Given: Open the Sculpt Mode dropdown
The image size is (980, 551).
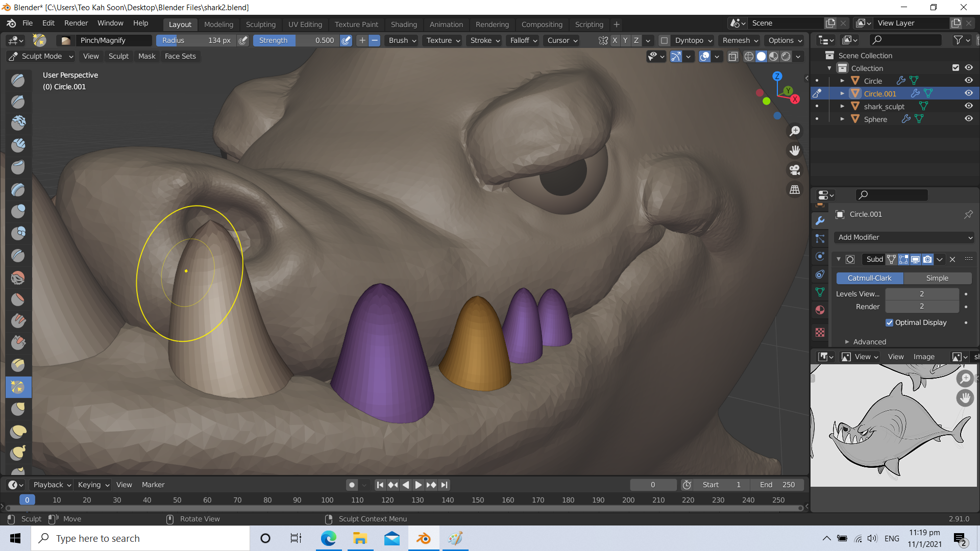Looking at the screenshot, I should [x=42, y=56].
